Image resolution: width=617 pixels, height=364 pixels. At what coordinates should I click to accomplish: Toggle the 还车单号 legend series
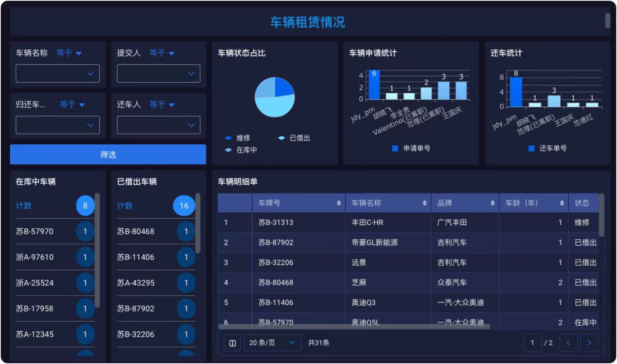(548, 148)
